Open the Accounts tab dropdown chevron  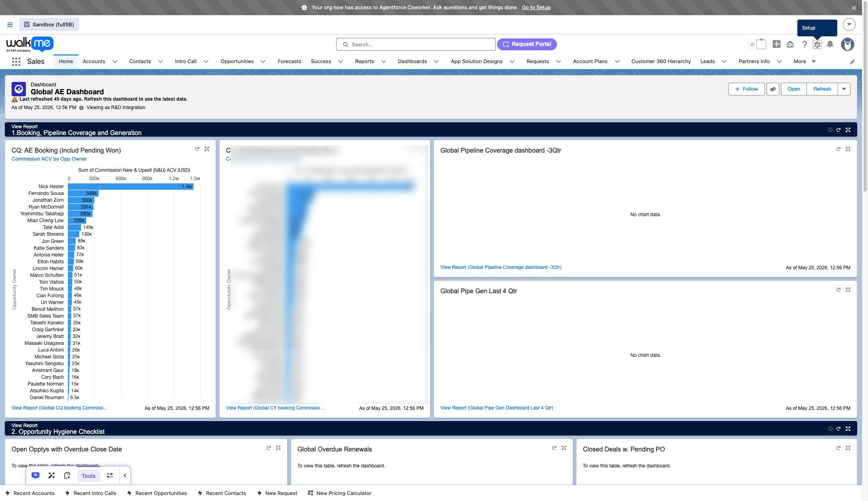point(115,62)
